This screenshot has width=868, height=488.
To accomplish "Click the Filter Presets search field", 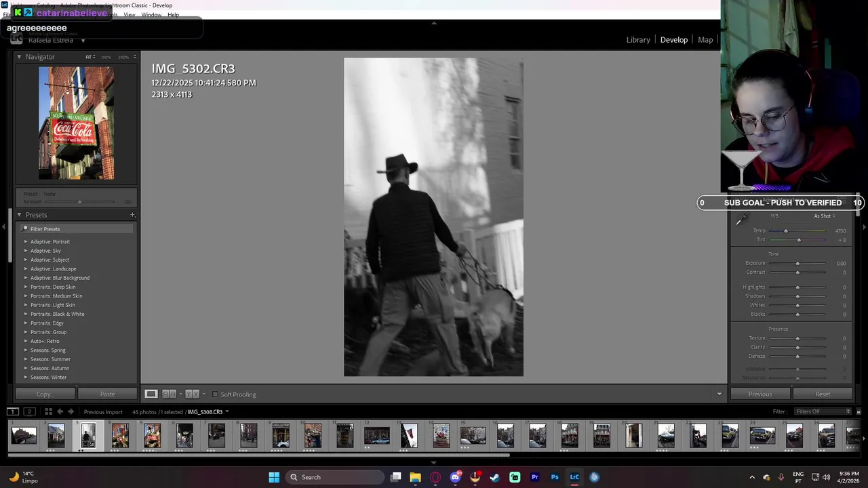I will pos(76,229).
